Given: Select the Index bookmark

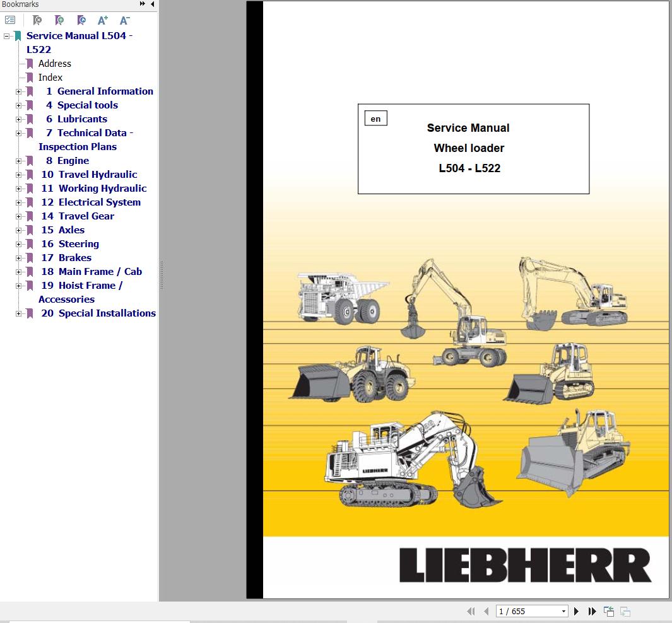Looking at the screenshot, I should click(50, 78).
